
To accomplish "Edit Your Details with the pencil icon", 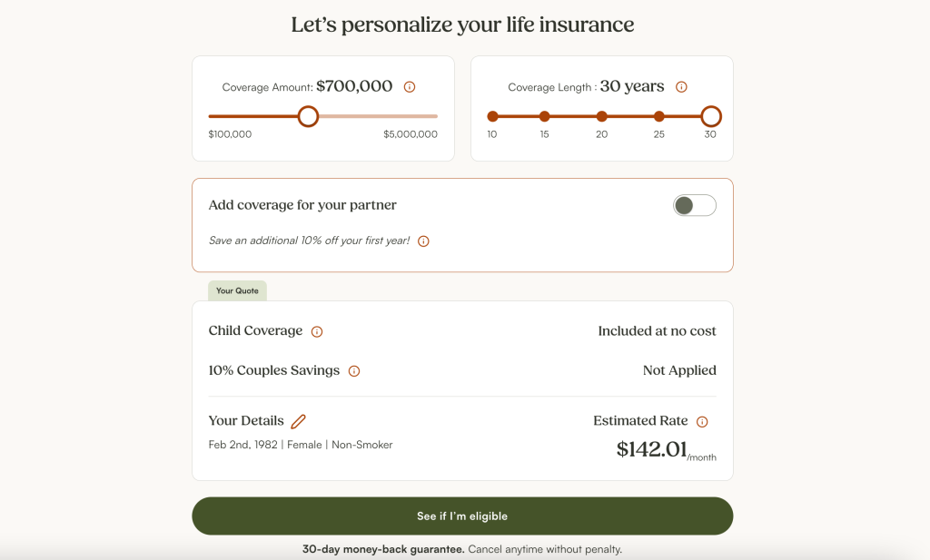I will click(299, 421).
